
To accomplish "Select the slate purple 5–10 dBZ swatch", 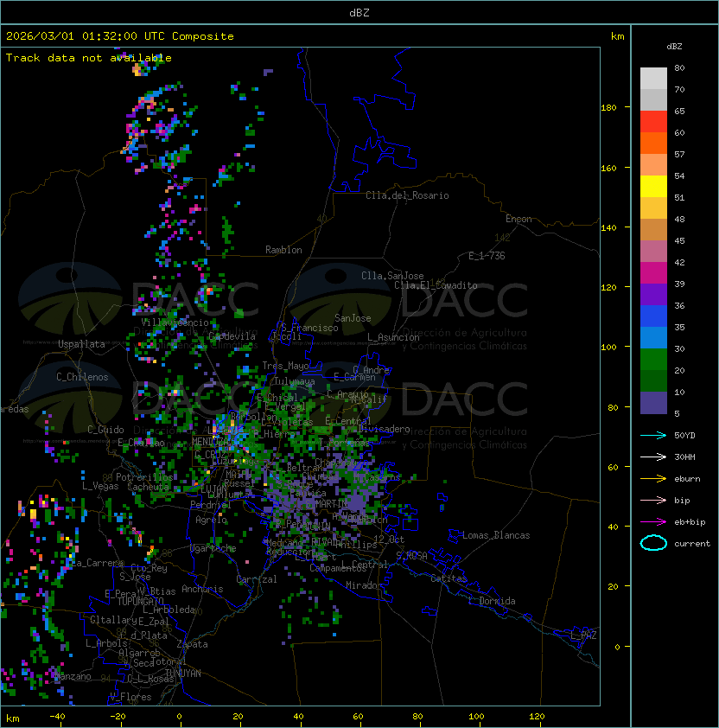I will click(653, 403).
